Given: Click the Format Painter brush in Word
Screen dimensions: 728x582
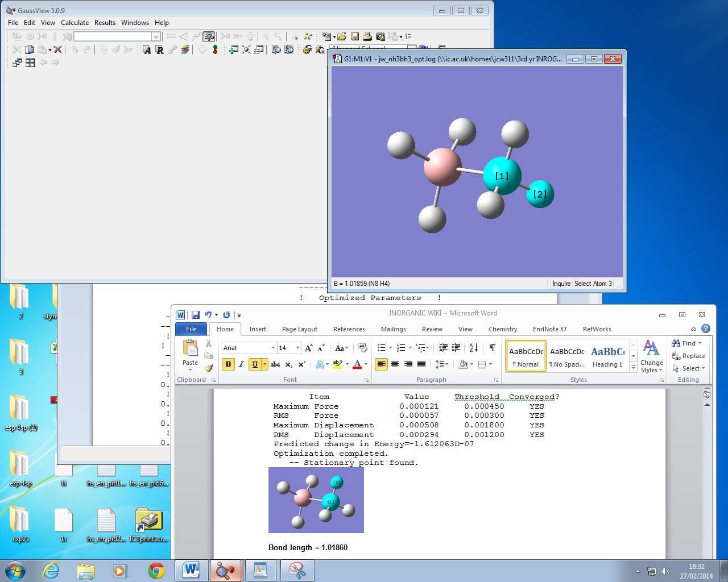Looking at the screenshot, I should [209, 368].
